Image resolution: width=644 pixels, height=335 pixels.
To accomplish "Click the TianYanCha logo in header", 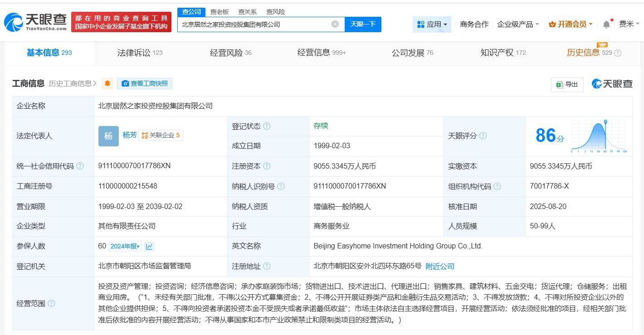I will click(x=35, y=21).
